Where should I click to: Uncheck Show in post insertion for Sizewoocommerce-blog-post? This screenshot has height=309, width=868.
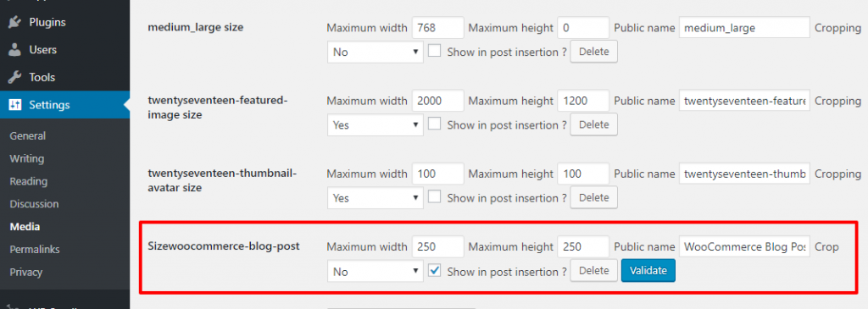435,271
